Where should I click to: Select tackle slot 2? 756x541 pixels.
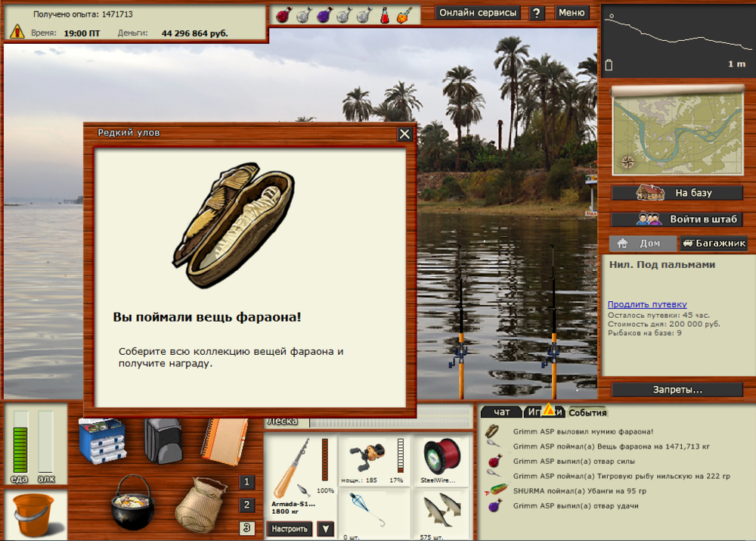coord(246,505)
